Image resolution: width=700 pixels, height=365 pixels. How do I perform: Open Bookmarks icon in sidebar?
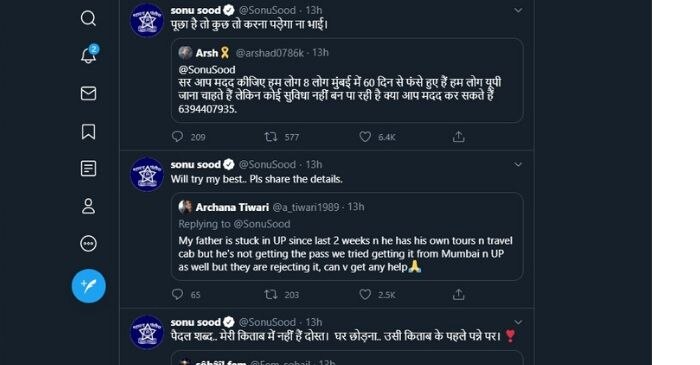[88, 132]
